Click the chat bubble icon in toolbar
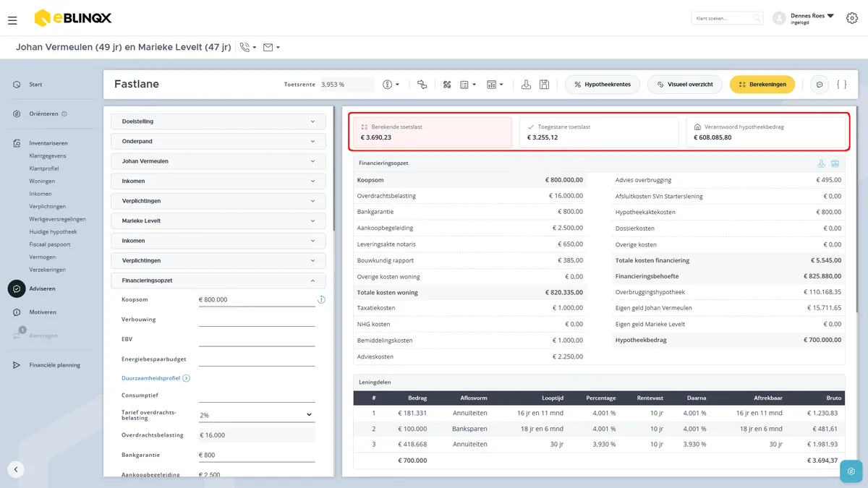This screenshot has width=868, height=488. (x=820, y=85)
